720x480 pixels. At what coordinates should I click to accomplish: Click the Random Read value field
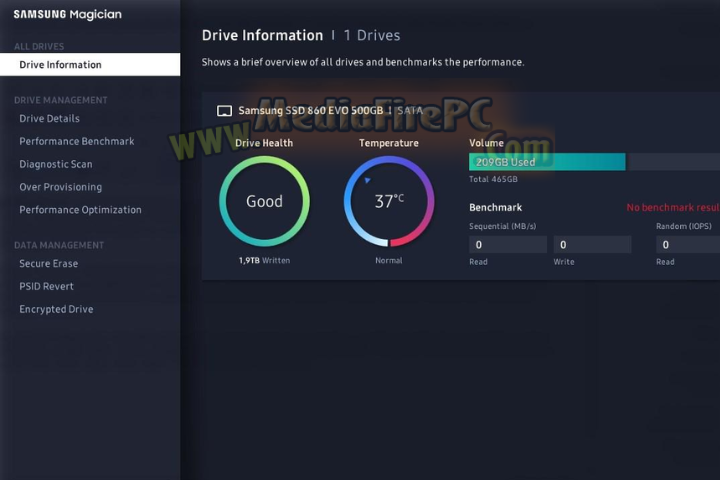pyautogui.click(x=688, y=245)
